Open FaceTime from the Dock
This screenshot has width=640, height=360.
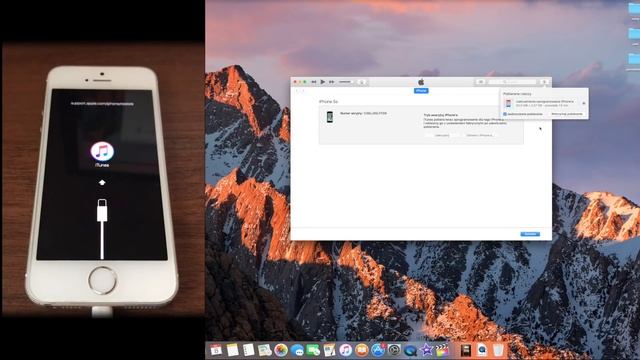[x=313, y=350]
